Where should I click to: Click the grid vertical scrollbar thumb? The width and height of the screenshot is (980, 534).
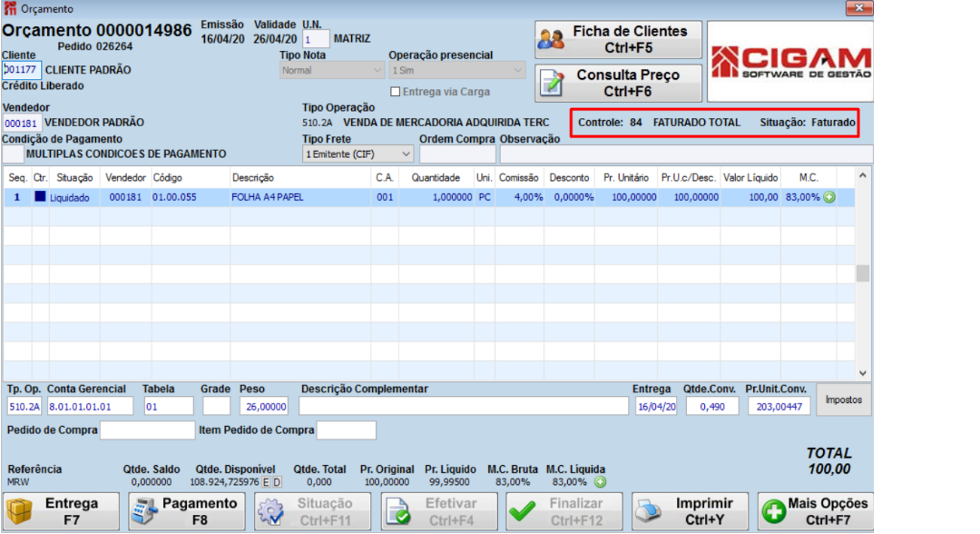pos(863,273)
